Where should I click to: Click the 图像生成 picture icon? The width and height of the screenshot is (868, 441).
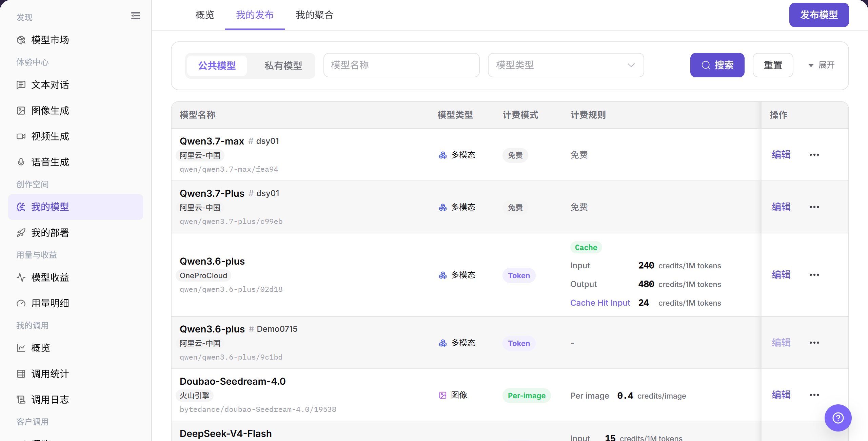coord(21,111)
